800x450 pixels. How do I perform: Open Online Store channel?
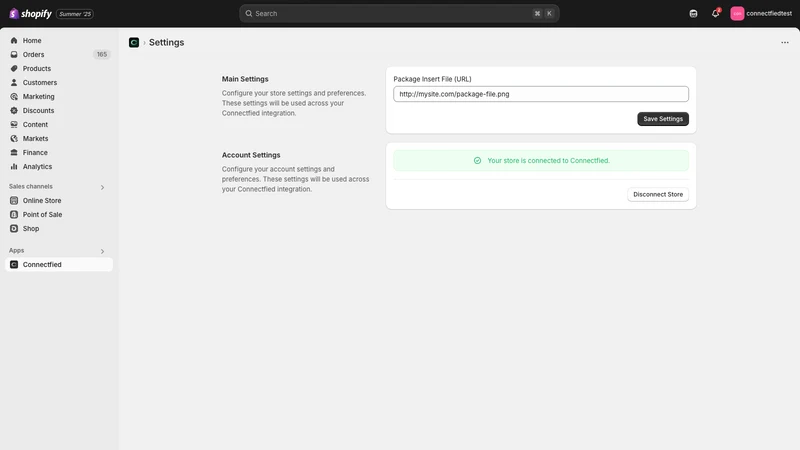click(x=42, y=201)
